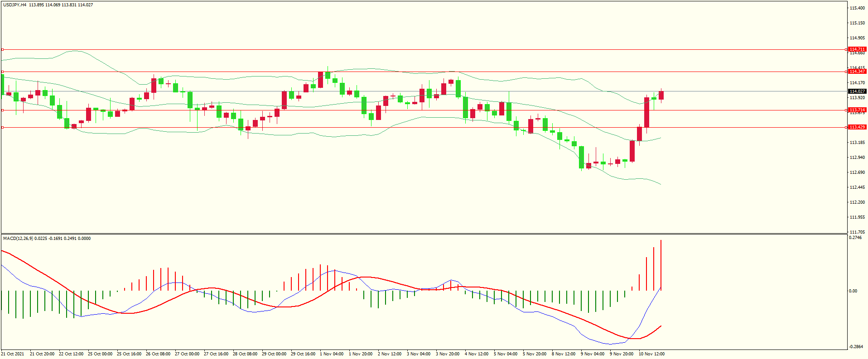Select the 114.347 red price tag
Image resolution: width=868 pixels, height=359 pixels.
click(x=857, y=72)
